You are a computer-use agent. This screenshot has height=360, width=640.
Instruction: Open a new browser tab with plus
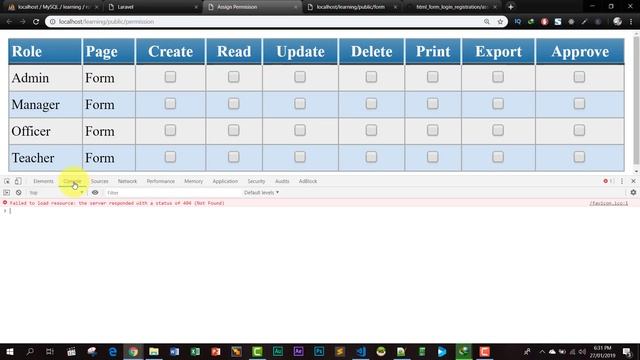pyautogui.click(x=510, y=7)
